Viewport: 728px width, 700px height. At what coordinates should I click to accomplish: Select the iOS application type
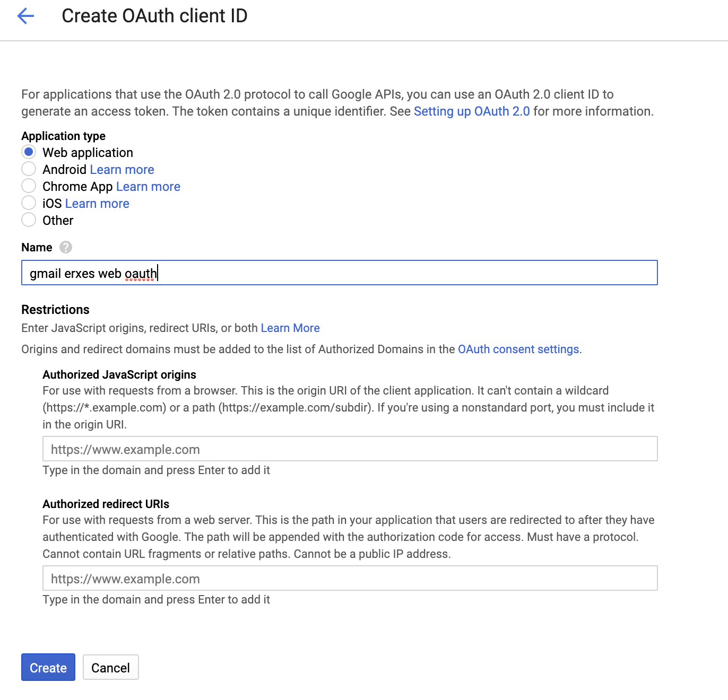[x=29, y=203]
